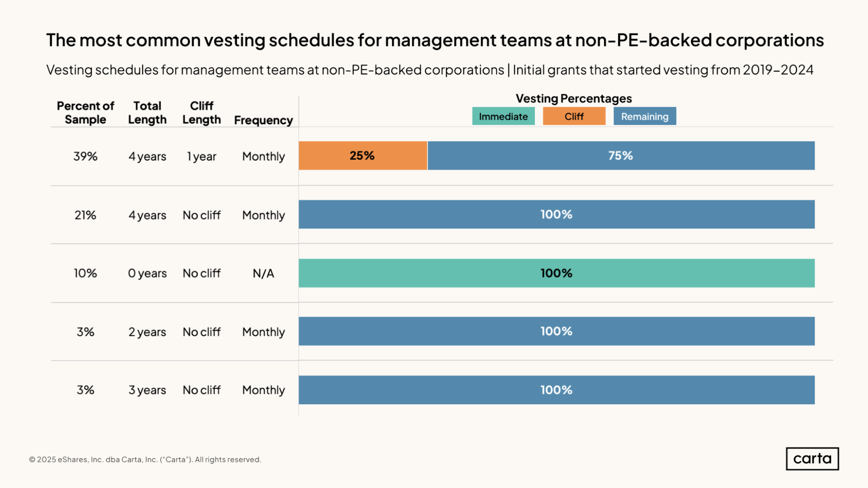Click the 100% bar for the 21% row
Screen dimensions: 868x488
[556, 214]
